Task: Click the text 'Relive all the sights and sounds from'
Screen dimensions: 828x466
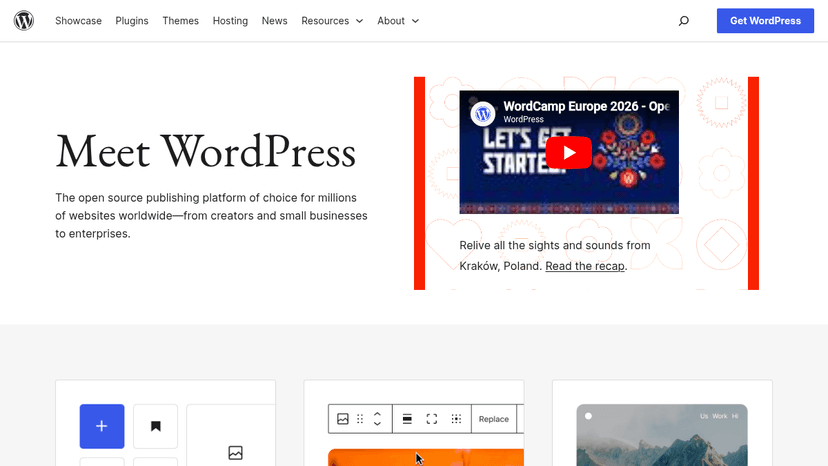Action: coord(554,245)
